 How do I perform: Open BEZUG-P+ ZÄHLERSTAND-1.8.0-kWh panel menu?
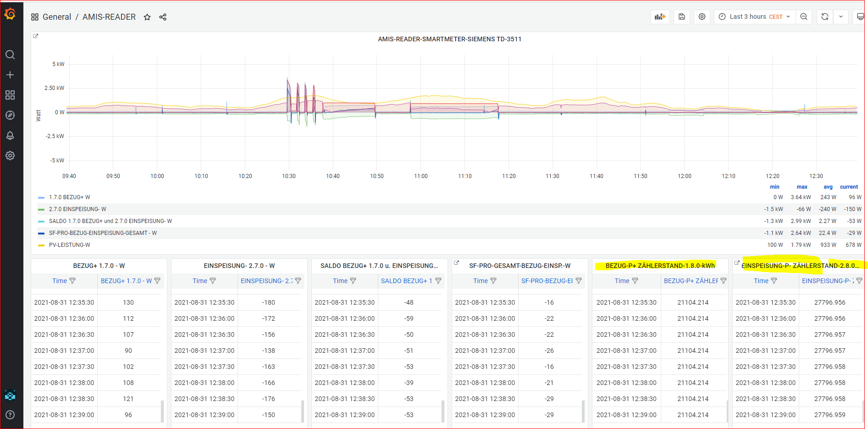660,266
